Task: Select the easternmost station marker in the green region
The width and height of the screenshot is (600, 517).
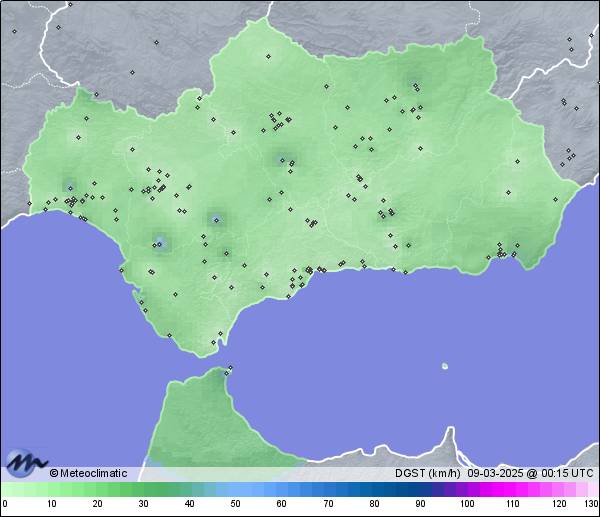Action: click(556, 199)
